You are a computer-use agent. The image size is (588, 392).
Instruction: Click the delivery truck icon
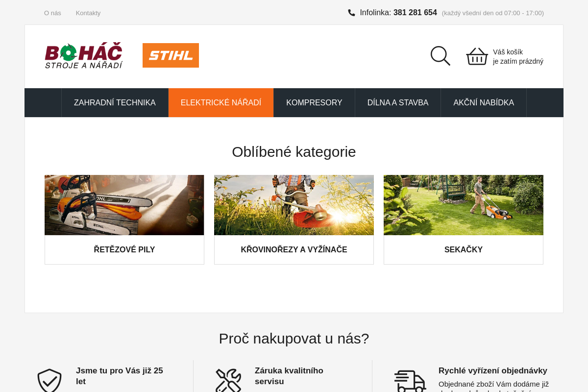tap(410, 381)
